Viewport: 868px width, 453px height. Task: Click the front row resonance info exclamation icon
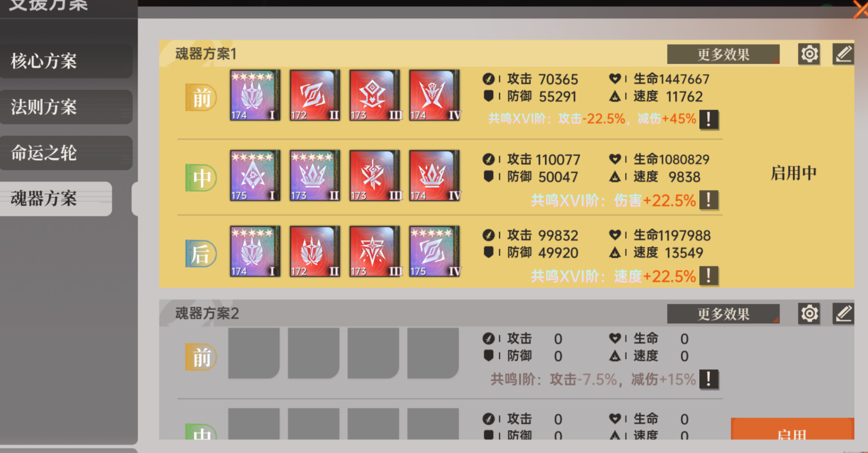tap(708, 120)
